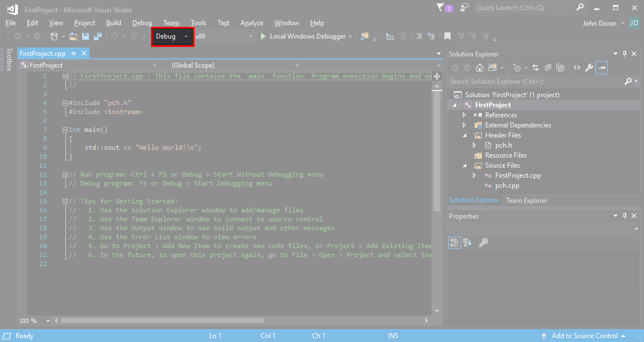
Task: Toggle Categorized view in Properties panel
Action: coord(454,242)
